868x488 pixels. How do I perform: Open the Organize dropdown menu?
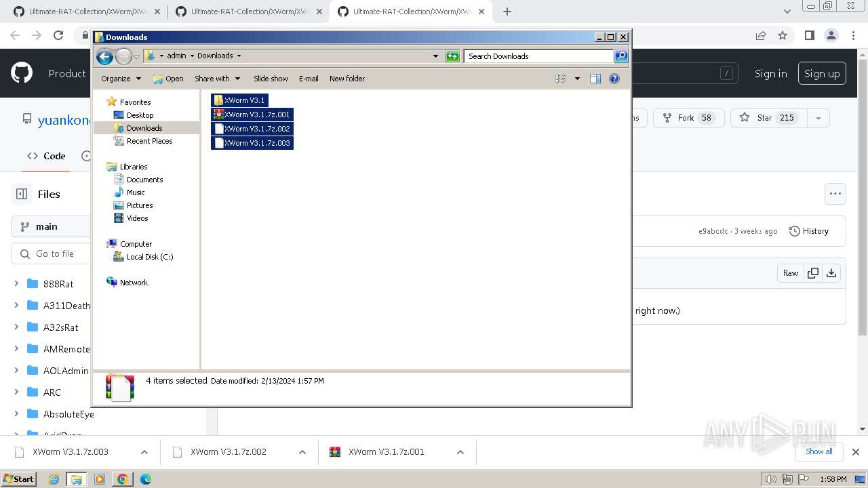click(x=121, y=79)
